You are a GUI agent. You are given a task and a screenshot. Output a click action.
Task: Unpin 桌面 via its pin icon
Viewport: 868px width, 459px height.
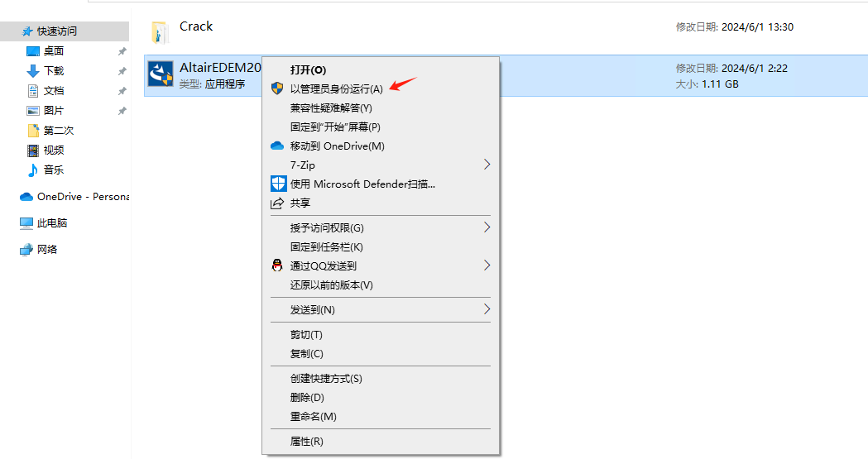(x=122, y=51)
